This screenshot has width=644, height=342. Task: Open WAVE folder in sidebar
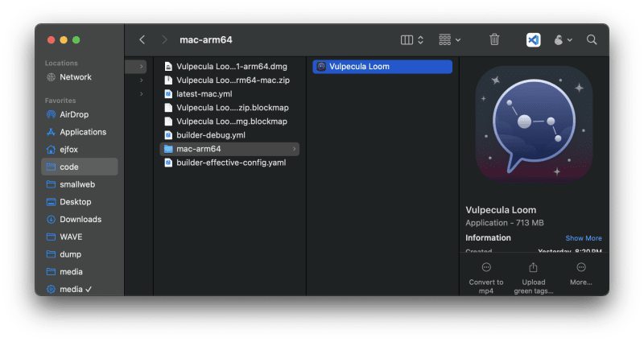coord(80,237)
